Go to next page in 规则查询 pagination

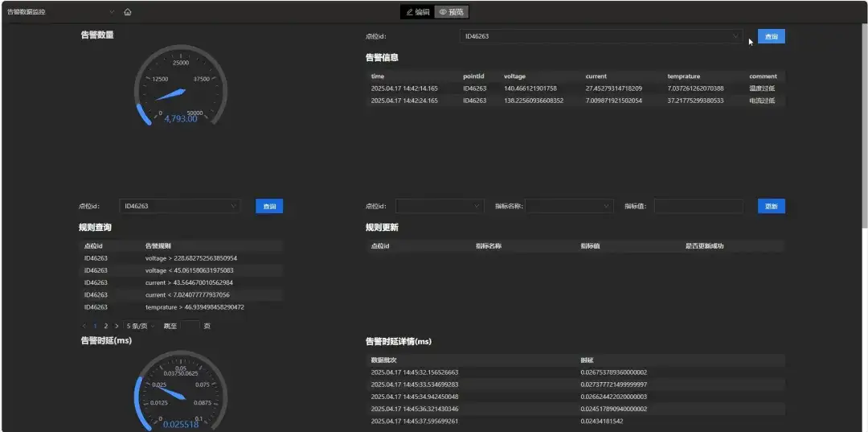(117, 327)
